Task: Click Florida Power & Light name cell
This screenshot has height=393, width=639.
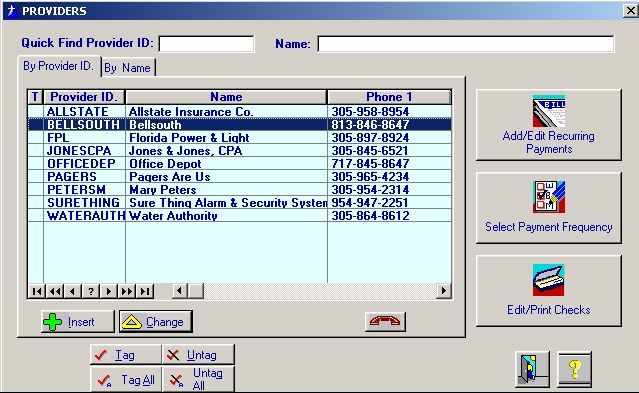Action: 226,137
